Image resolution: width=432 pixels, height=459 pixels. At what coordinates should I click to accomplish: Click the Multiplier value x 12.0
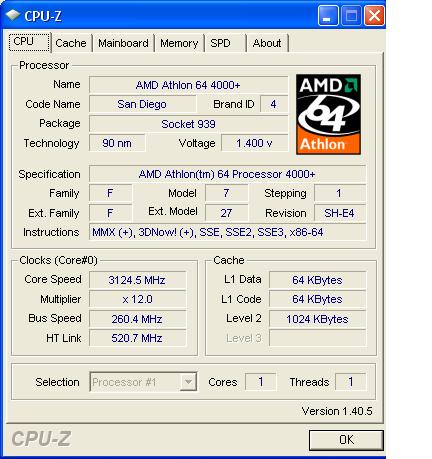pos(137,299)
